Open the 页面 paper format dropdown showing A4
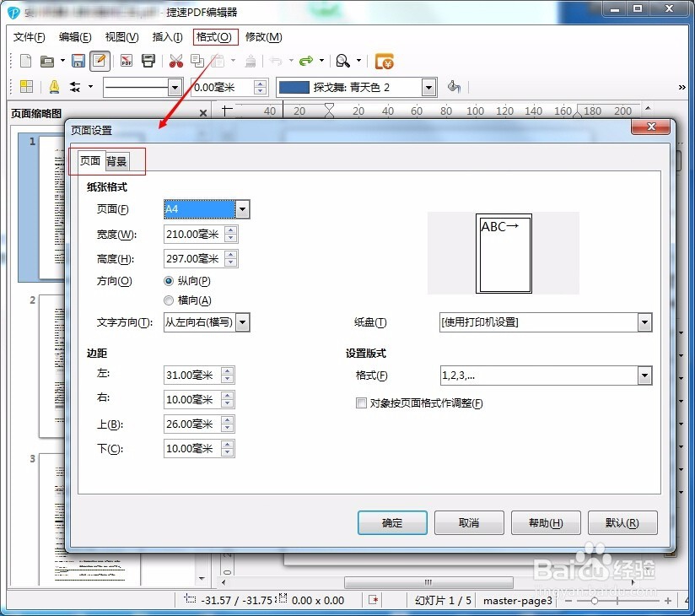 pos(242,209)
